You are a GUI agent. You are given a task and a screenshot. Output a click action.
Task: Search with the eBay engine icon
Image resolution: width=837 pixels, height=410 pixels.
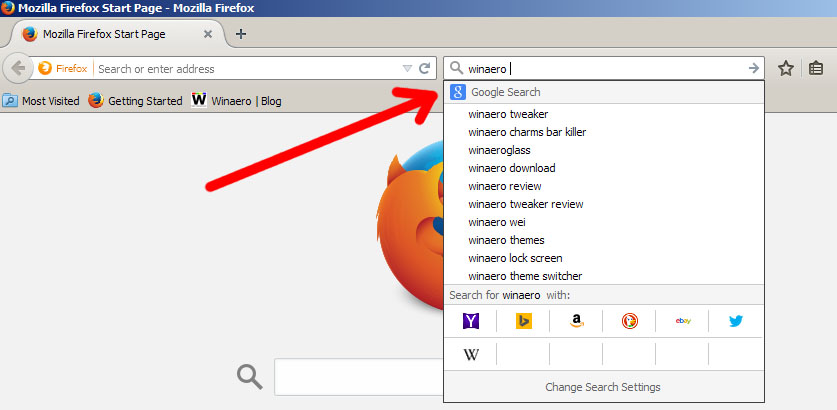click(x=683, y=321)
